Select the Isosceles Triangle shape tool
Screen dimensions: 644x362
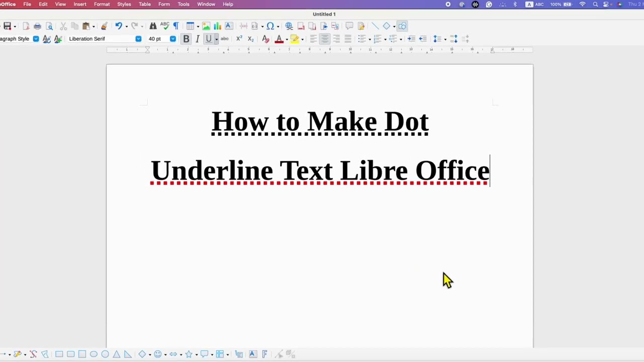click(116, 354)
